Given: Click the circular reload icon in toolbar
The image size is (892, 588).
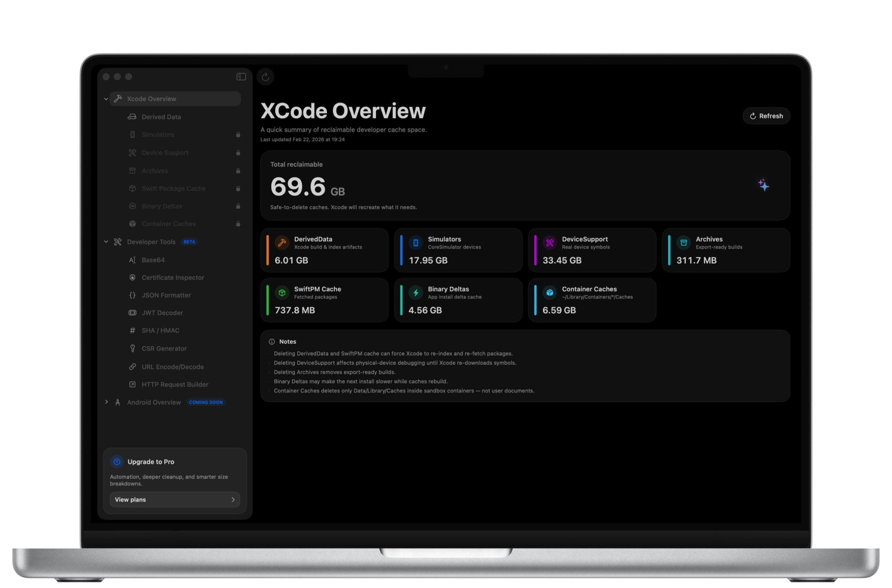Looking at the screenshot, I should (265, 77).
